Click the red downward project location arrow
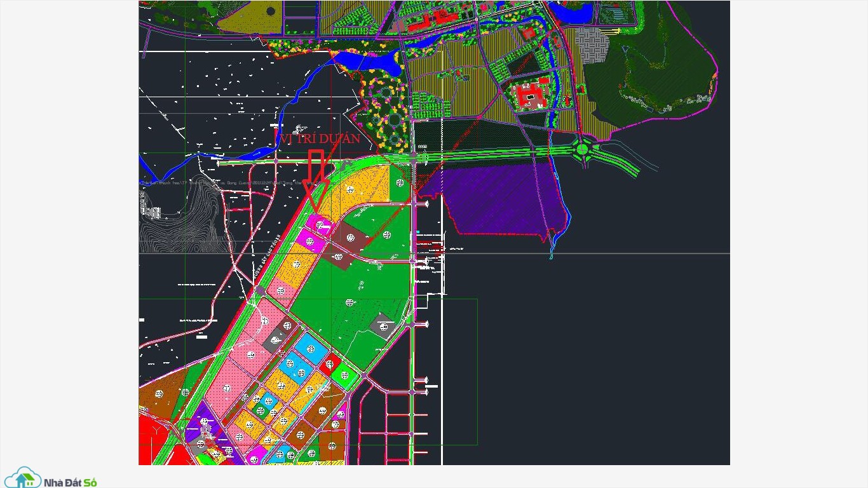 point(316,182)
